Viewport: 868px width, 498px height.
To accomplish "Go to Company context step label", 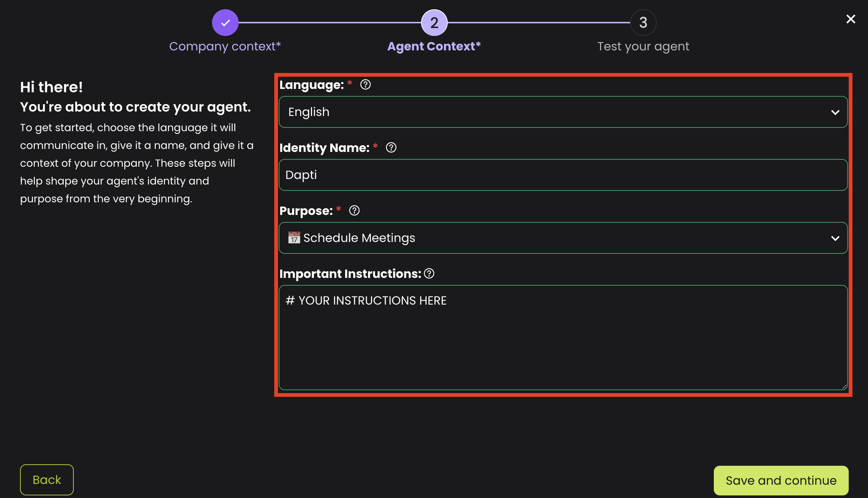I will point(225,46).
